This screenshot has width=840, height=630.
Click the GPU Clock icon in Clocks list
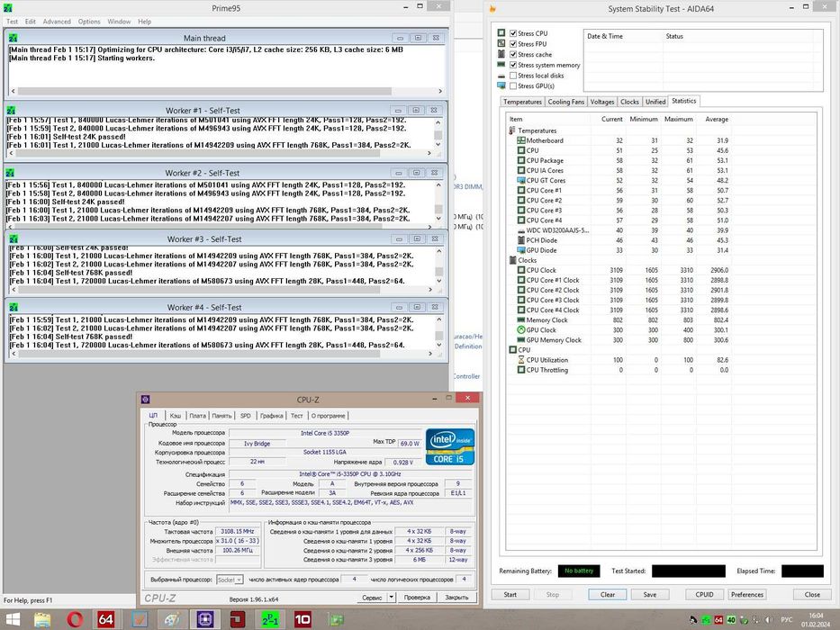[x=520, y=330]
